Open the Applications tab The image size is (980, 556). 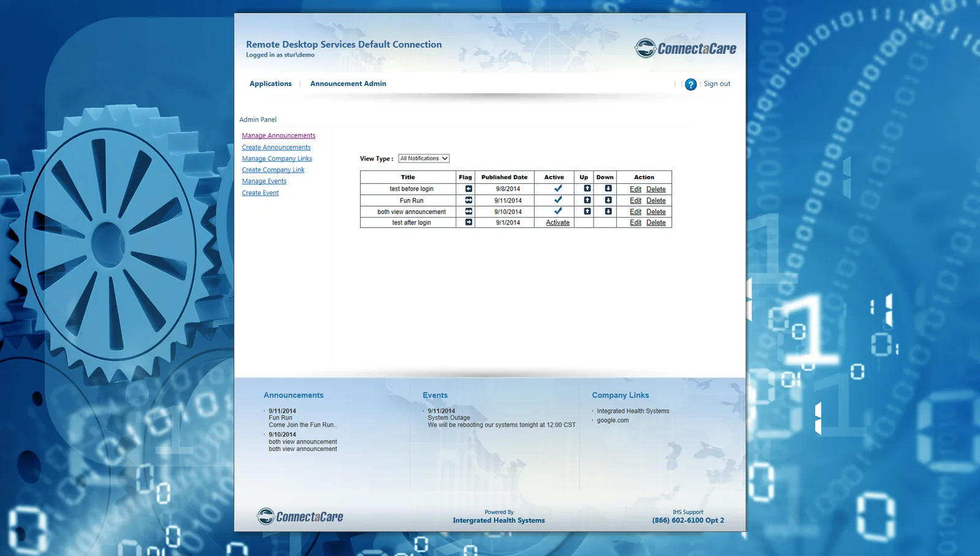(x=271, y=84)
